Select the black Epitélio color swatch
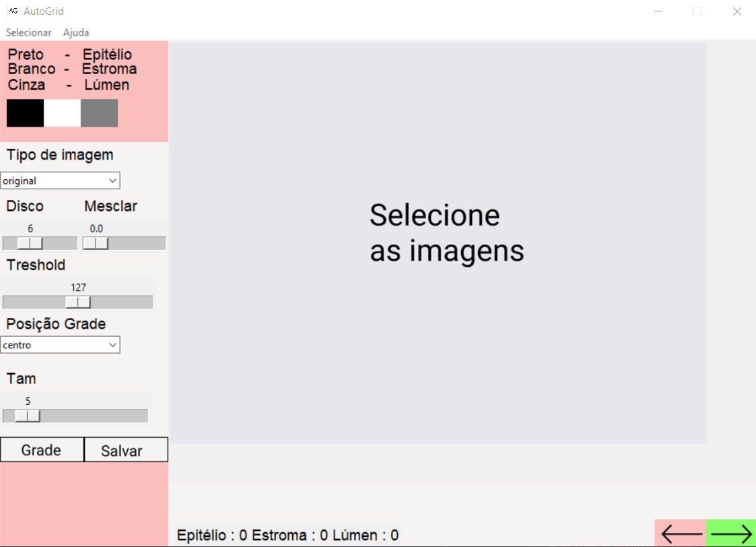This screenshot has width=756, height=547. 25,113
